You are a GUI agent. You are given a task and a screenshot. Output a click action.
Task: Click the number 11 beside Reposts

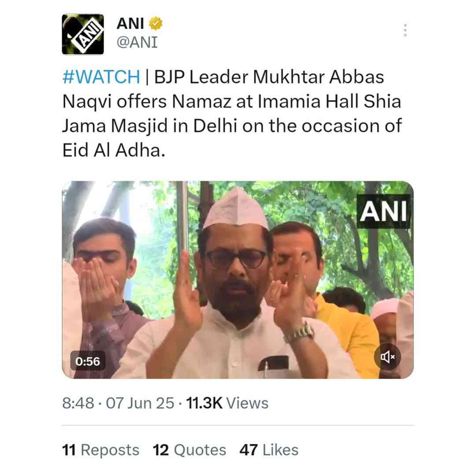click(x=69, y=450)
